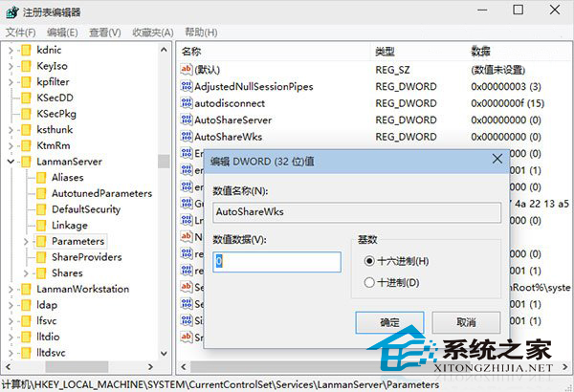This screenshot has width=574, height=392.
Task: Click the Linkage folder icon
Action: 41,226
